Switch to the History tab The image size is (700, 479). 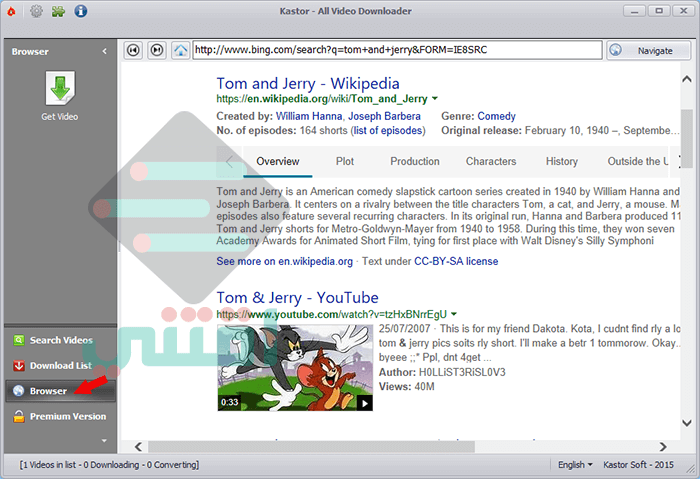562,161
